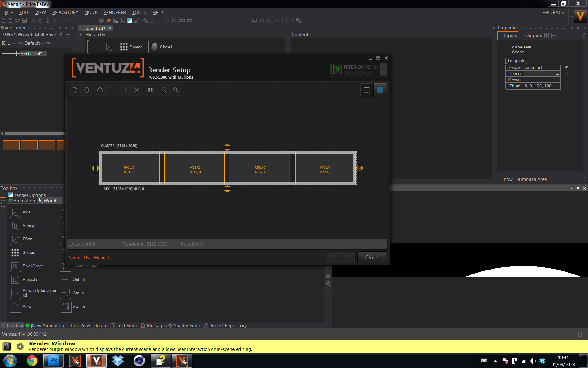Click the Axis node icon in the Toolbox
The image size is (588, 368).
coord(15,212)
